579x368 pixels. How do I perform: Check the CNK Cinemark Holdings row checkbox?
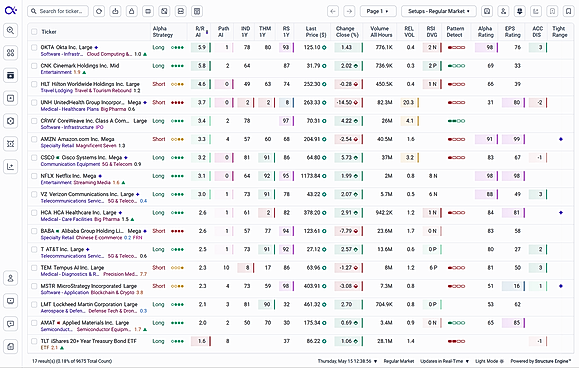pyautogui.click(x=34, y=66)
